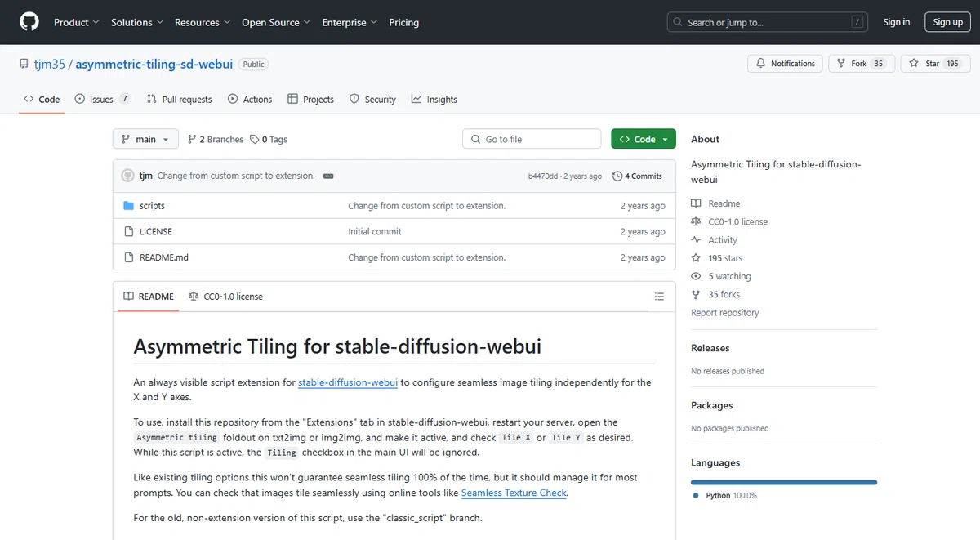Image resolution: width=980 pixels, height=540 pixels.
Task: Switch to the Security tab
Action: coord(372,100)
